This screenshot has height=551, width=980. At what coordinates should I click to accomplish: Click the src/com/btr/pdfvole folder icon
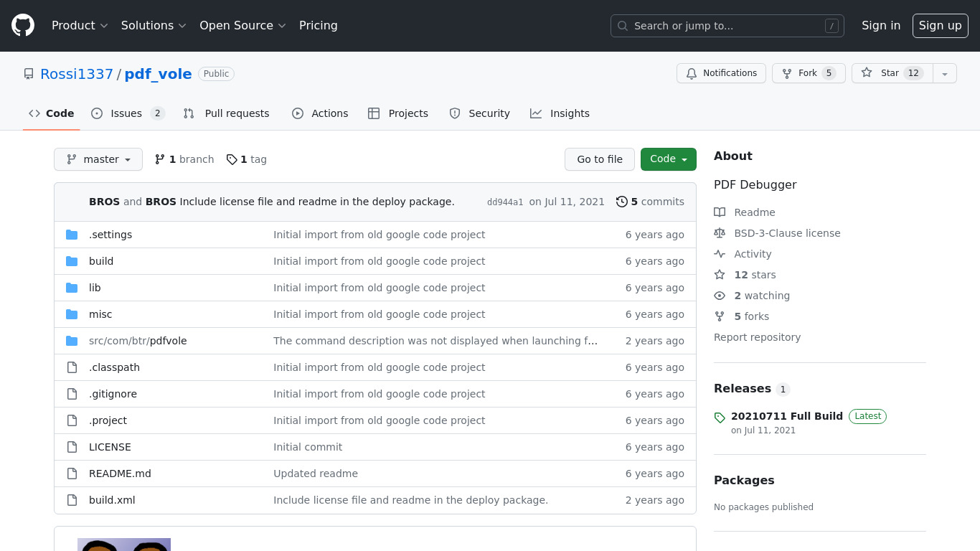click(x=72, y=341)
